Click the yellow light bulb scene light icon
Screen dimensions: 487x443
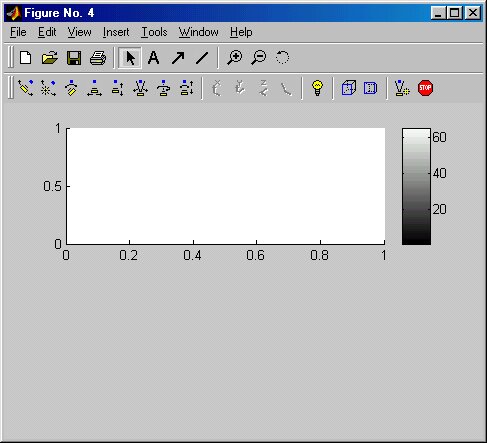pos(317,88)
